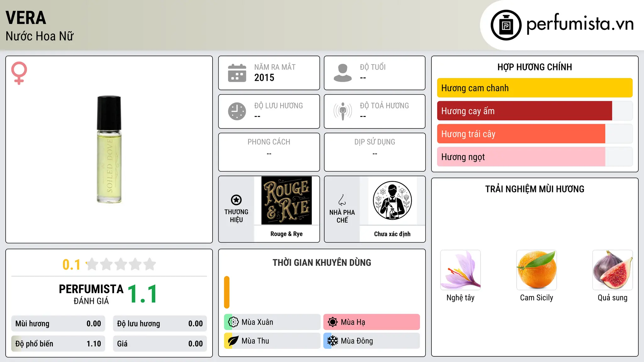
Task: Select the Nghệ tây saffron note image
Action: 460,270
